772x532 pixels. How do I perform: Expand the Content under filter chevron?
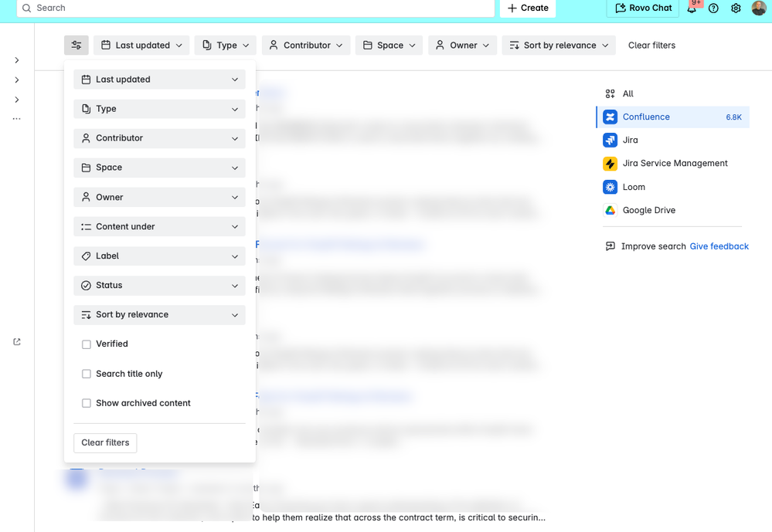[235, 227]
